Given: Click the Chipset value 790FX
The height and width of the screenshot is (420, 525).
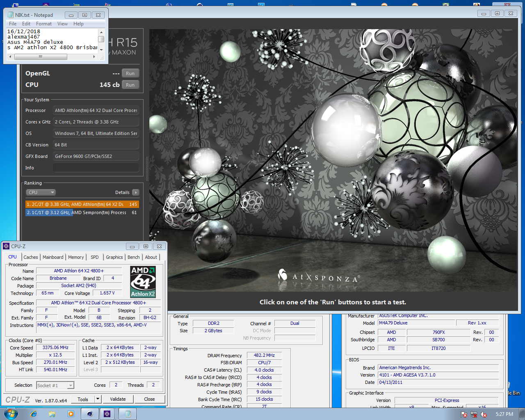Looking at the screenshot, I should click(x=438, y=332).
